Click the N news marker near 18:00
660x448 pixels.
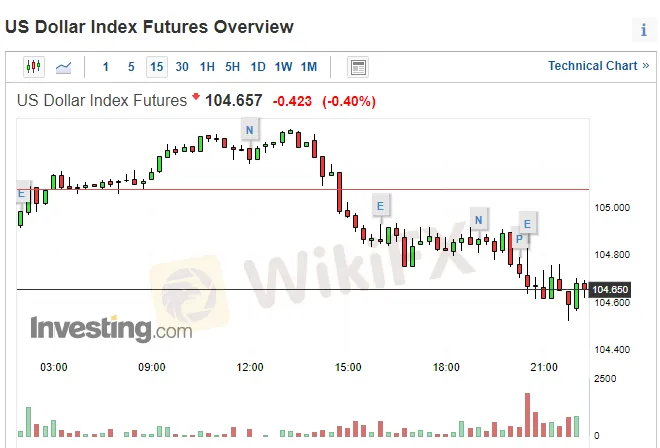coord(478,220)
